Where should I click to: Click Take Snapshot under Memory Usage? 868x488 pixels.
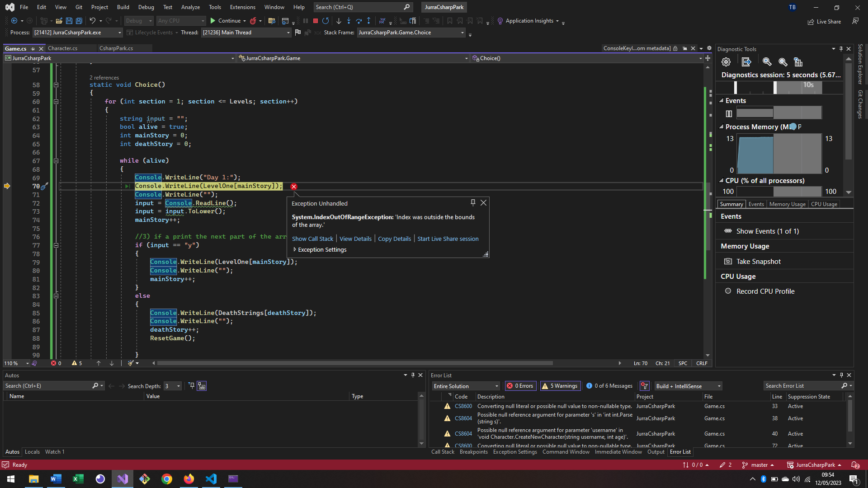click(758, 261)
